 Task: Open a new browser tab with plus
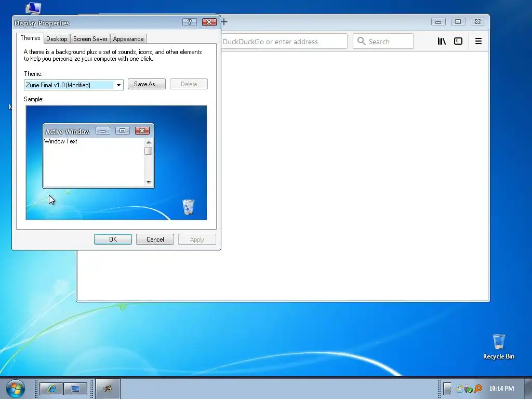click(x=224, y=22)
